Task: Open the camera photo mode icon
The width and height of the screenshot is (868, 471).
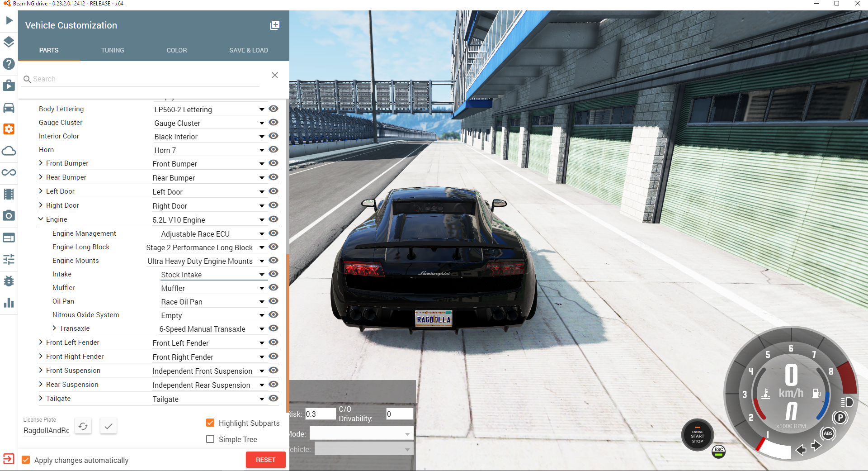Action: tap(9, 216)
